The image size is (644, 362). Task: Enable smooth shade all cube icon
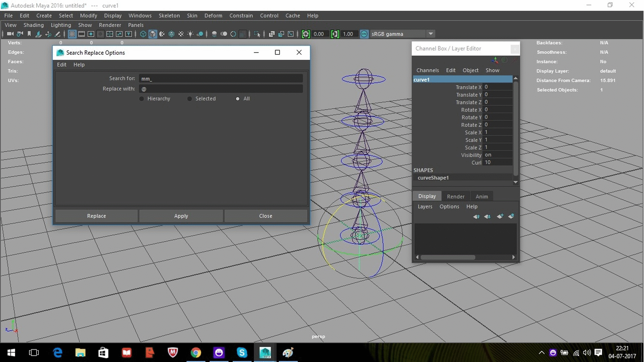coord(153,34)
